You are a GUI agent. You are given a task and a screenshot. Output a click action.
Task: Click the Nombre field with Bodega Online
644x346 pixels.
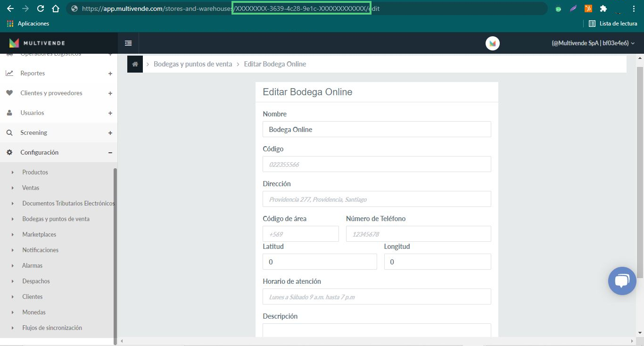pos(376,130)
